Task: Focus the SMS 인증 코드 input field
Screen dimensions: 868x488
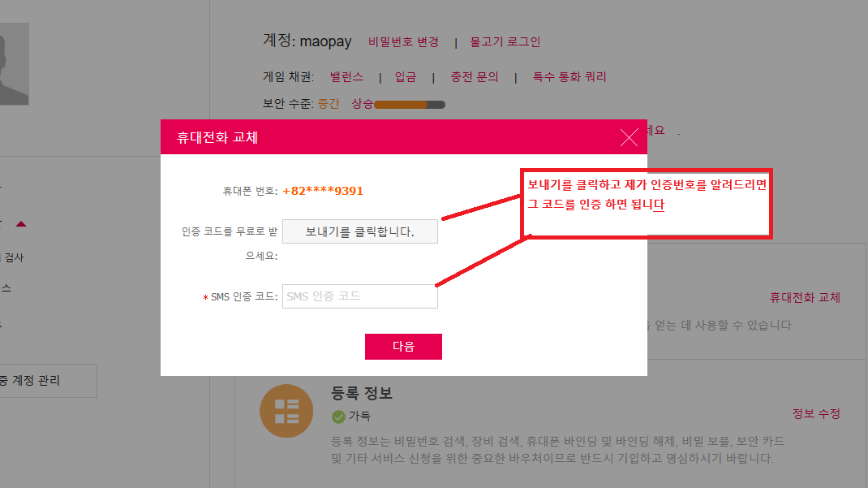Action: tap(359, 296)
